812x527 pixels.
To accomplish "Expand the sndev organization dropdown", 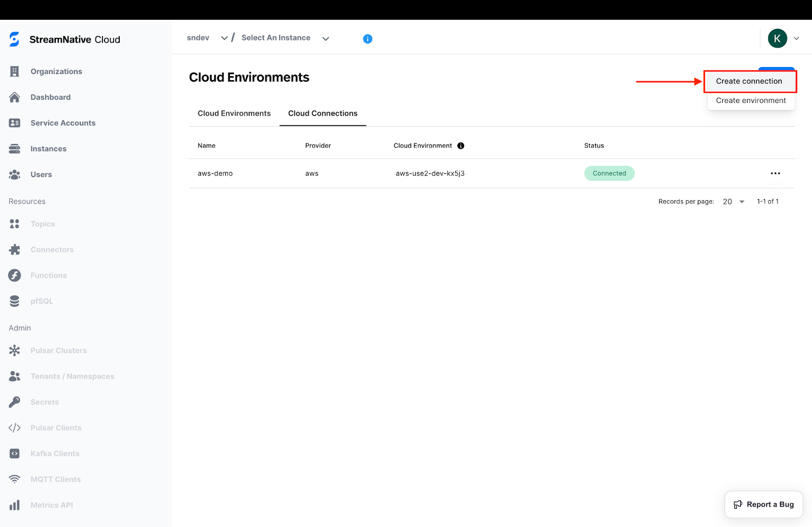I will [x=224, y=38].
